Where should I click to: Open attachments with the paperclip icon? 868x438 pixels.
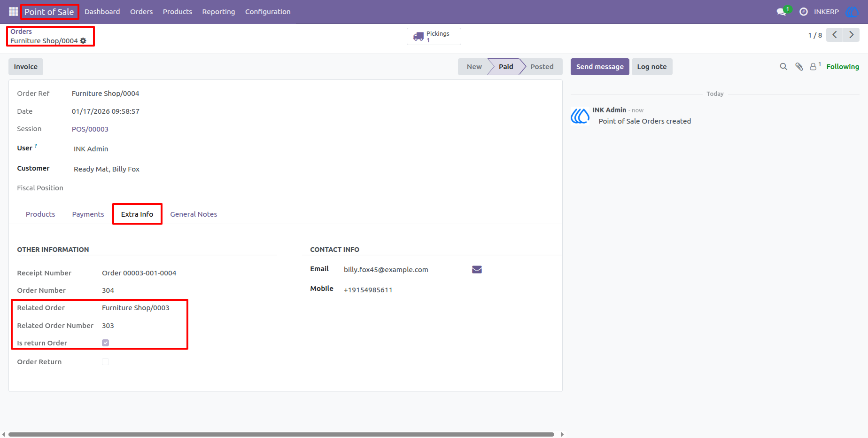coord(799,67)
